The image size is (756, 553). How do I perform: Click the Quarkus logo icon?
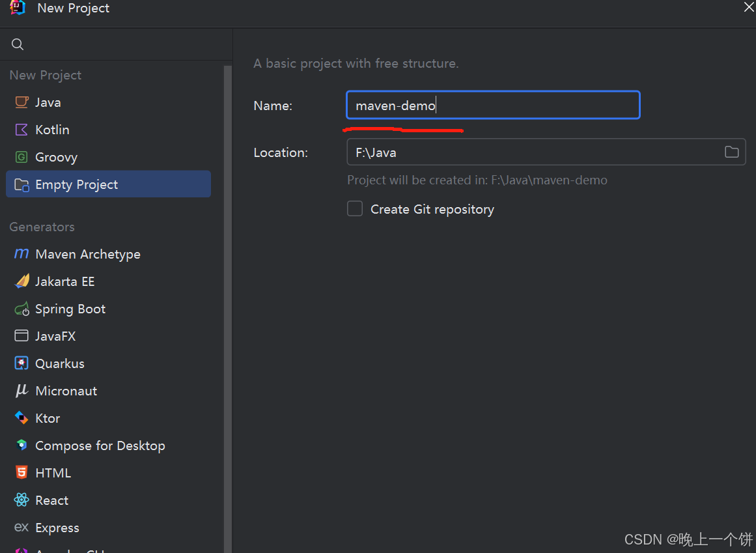[x=21, y=363]
